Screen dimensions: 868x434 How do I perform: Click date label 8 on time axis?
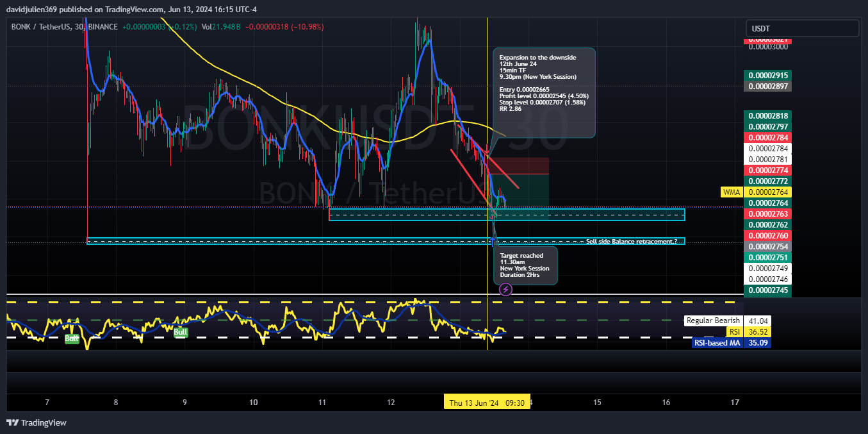(116, 403)
